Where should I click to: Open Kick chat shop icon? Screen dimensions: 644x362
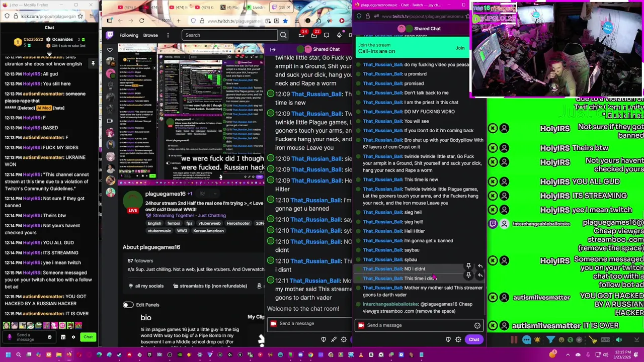(63, 337)
